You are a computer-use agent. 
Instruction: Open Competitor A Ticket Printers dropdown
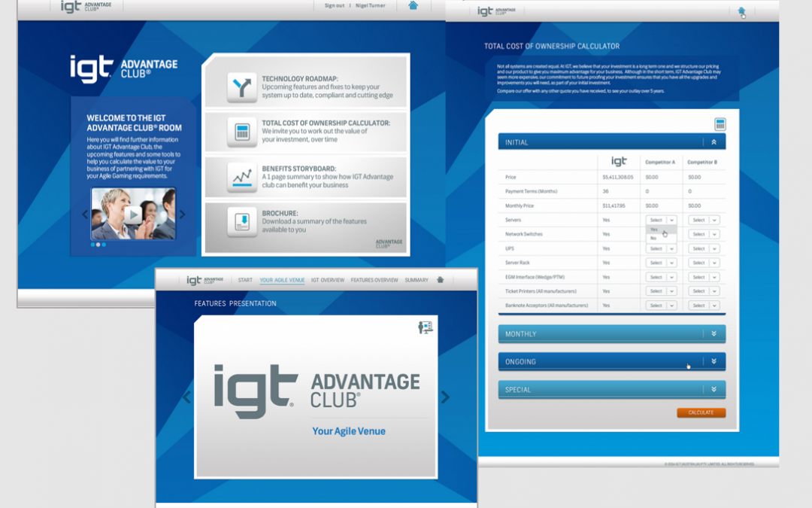[662, 291]
